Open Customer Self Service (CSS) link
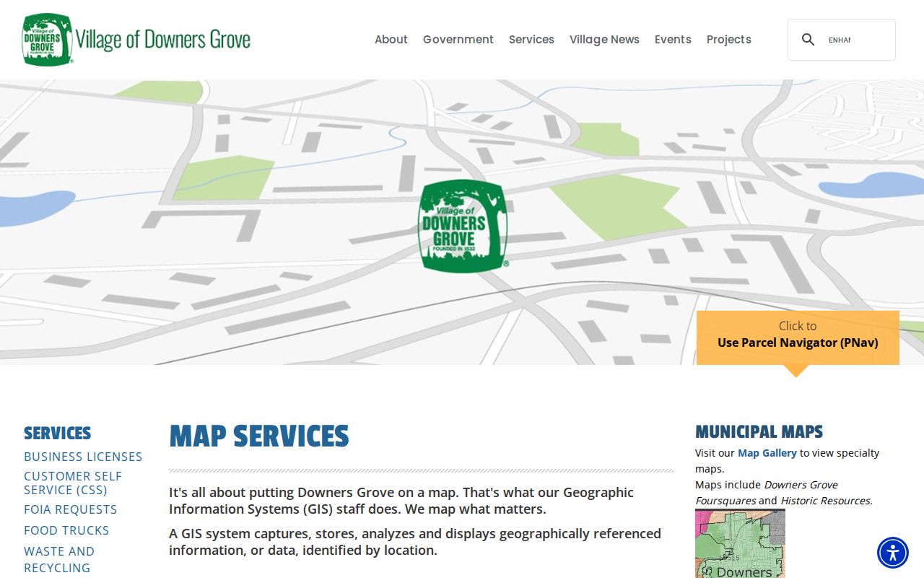The height and width of the screenshot is (578, 924). click(73, 483)
